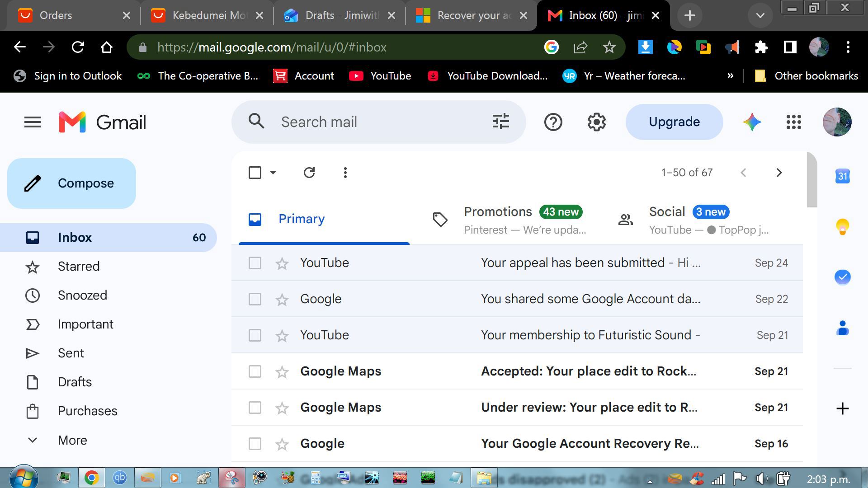Star the Google Maps Accepted place edit email
This screenshot has height=488, width=868.
pyautogui.click(x=282, y=371)
